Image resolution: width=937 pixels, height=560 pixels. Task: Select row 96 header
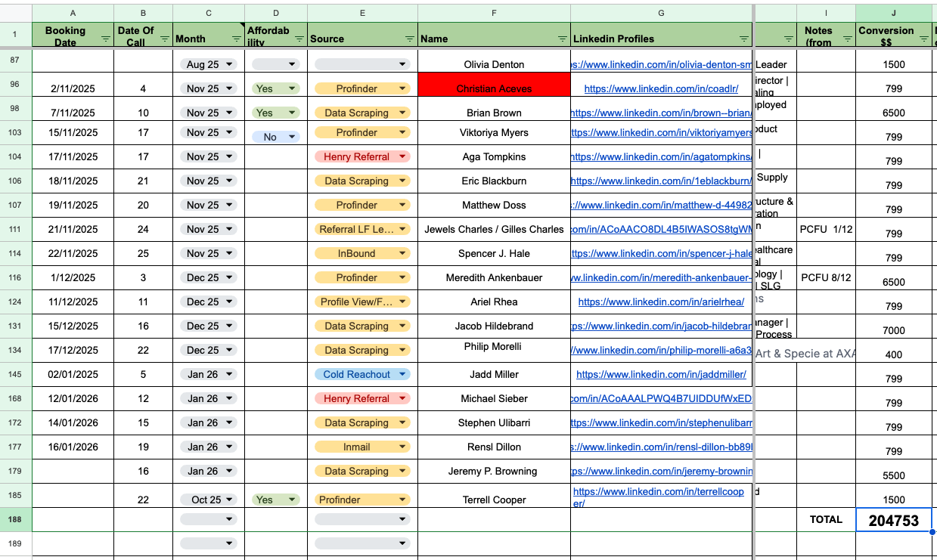[15, 84]
